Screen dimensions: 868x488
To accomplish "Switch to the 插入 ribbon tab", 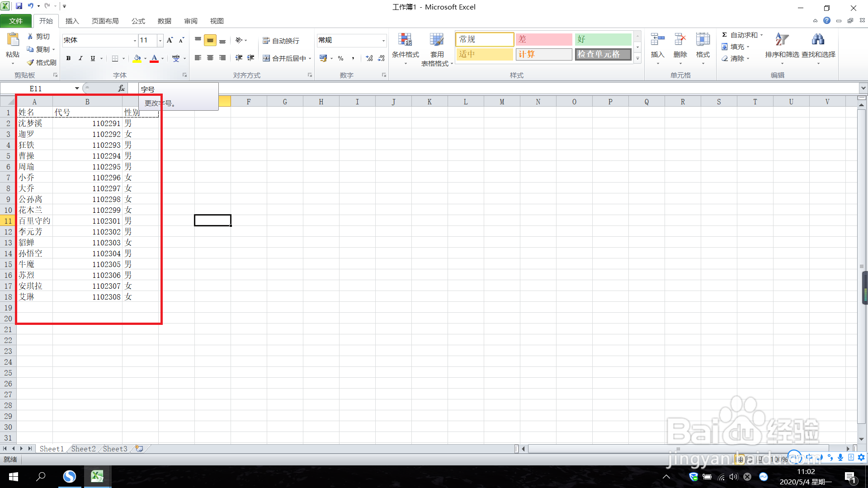I will click(x=72, y=21).
